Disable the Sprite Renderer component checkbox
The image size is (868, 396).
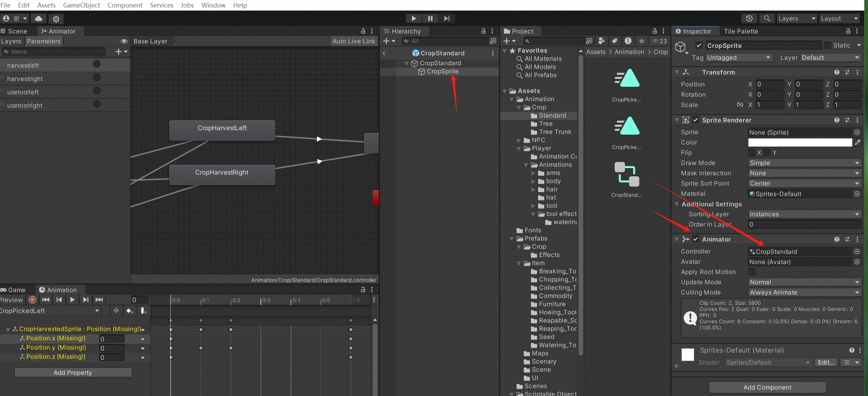[695, 120]
